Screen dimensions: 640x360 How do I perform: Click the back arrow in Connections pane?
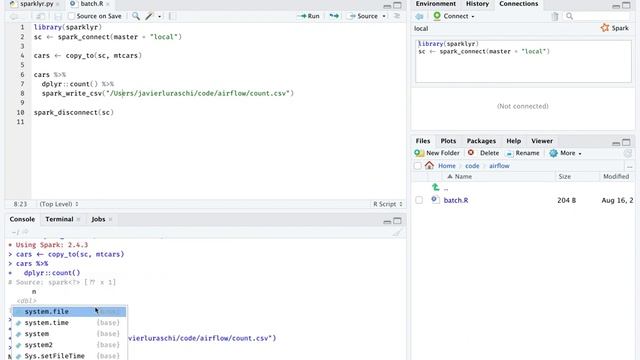coord(420,16)
